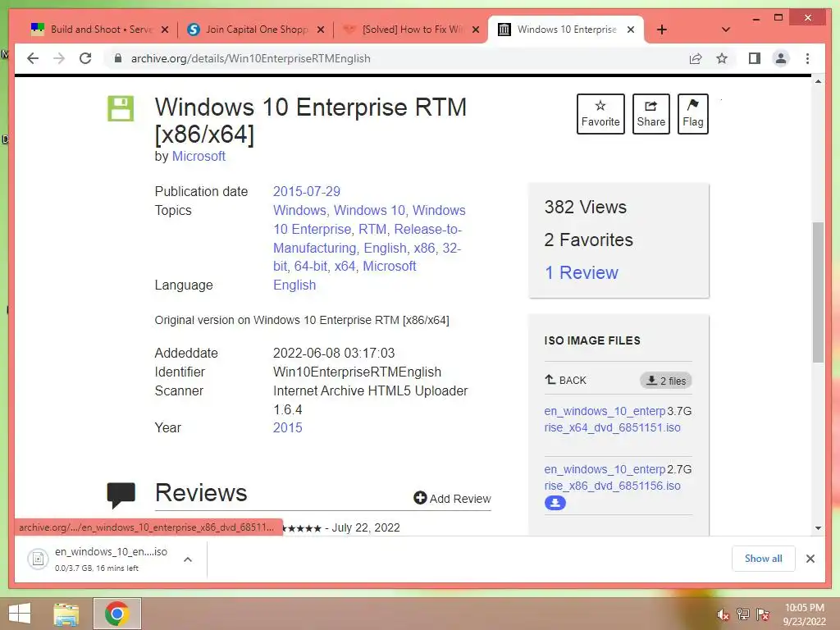Close the Capital One Shopping tab
Image resolution: width=840 pixels, height=630 pixels.
(321, 30)
